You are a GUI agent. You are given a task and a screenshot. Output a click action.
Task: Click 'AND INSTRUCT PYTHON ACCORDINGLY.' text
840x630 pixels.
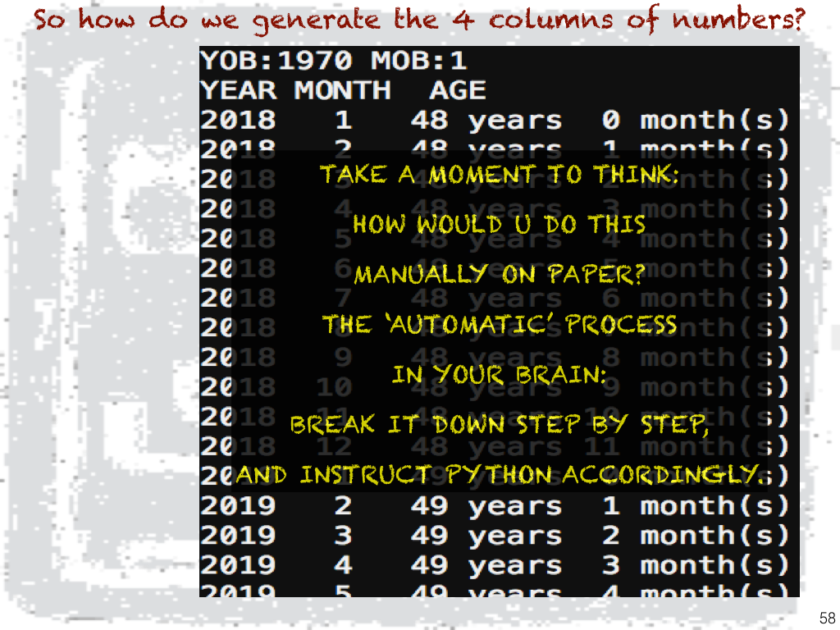[x=499, y=475]
